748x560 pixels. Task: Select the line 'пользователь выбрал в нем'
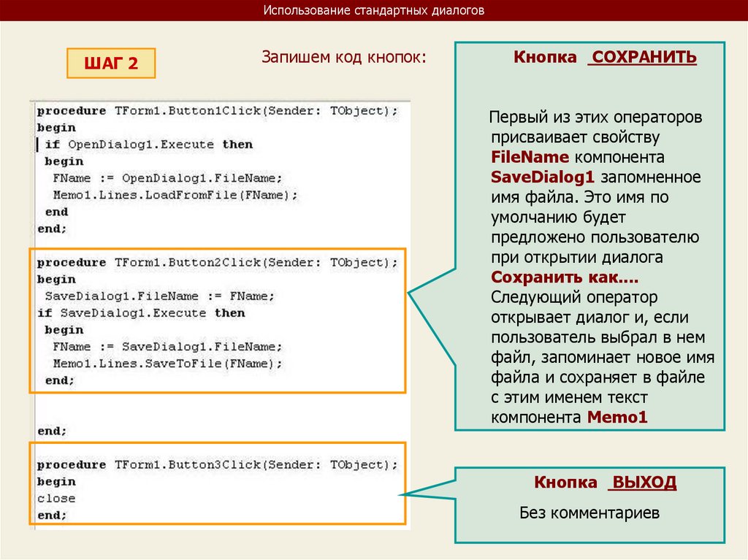click(598, 337)
